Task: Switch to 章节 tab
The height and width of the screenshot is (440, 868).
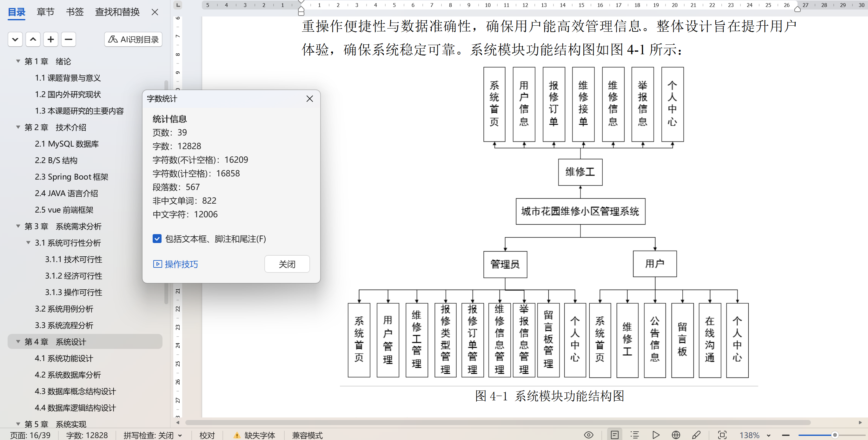Action: [45, 12]
